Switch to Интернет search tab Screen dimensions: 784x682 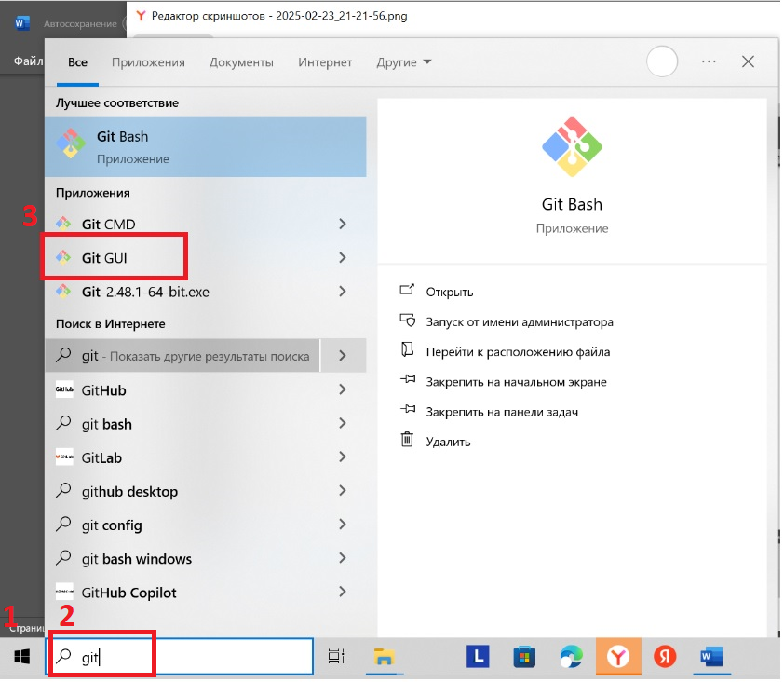(325, 62)
